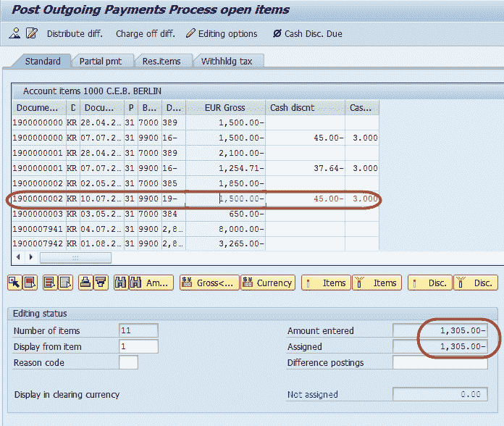Click document number 1900007941

pyautogui.click(x=38, y=229)
